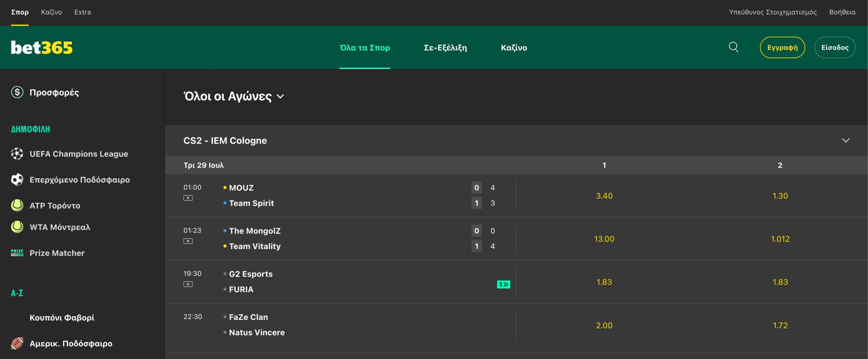The image size is (868, 359).
Task: Click the ATP Τορόντο tennis ball icon
Action: [17, 205]
